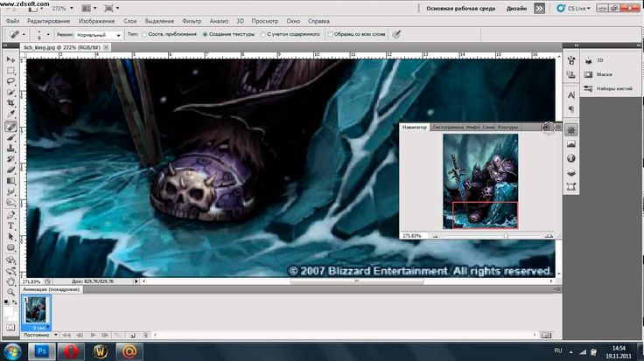
Task: Set the foreground color swatch
Action: pyautogui.click(x=8, y=310)
